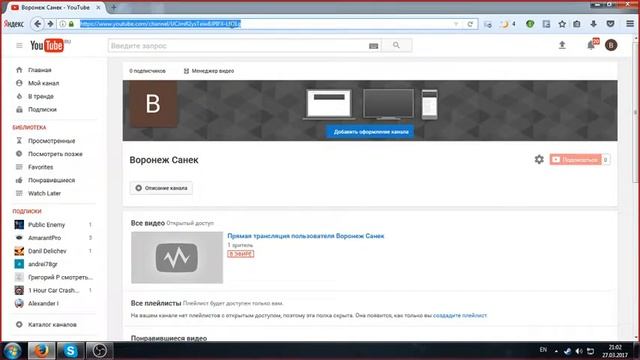Open a new browser tab with plus
640x360 pixels.
tap(114, 7)
